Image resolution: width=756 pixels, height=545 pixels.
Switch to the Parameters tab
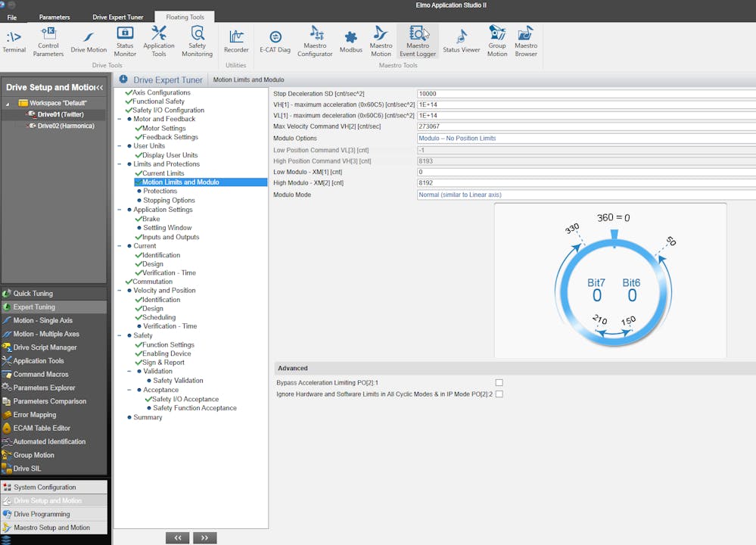(54, 17)
